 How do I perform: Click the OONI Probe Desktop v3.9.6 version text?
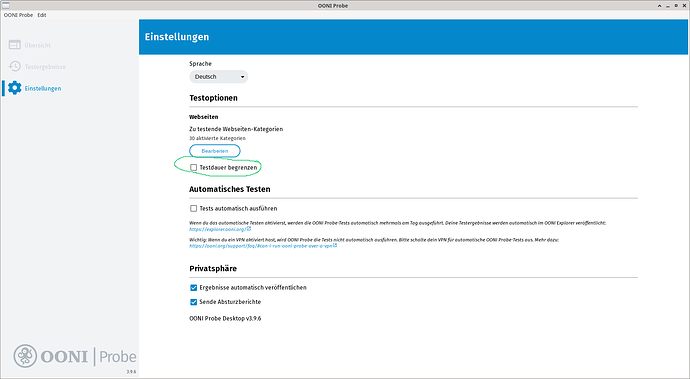(225, 318)
